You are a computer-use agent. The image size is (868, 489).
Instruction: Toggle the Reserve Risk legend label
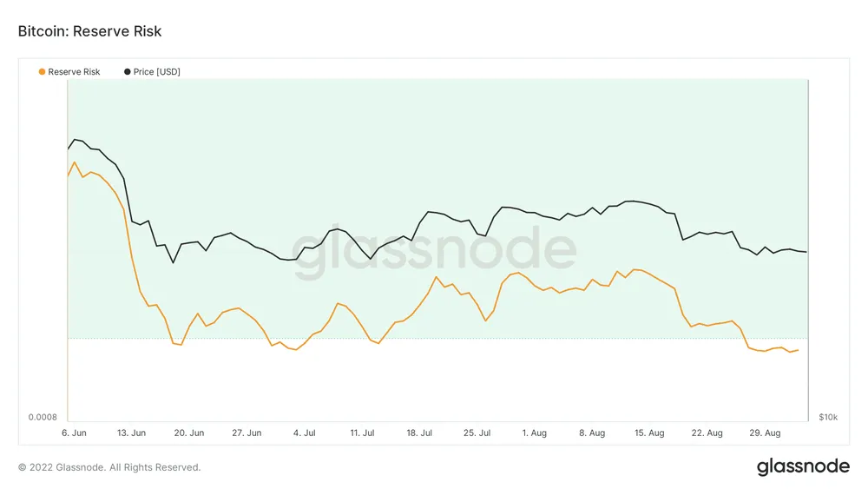[74, 71]
